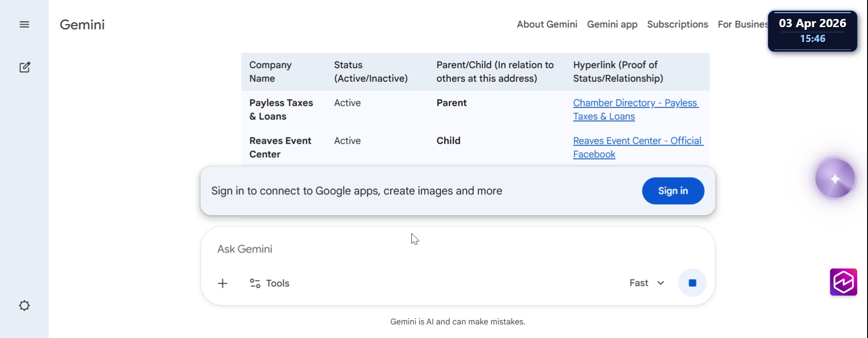Screen dimensions: 868x338
Task: Click the Company Name column header
Action: coord(270,71)
